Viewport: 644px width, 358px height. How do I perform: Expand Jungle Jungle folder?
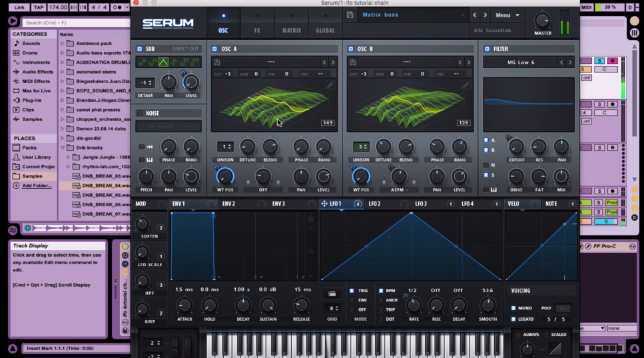coord(68,157)
